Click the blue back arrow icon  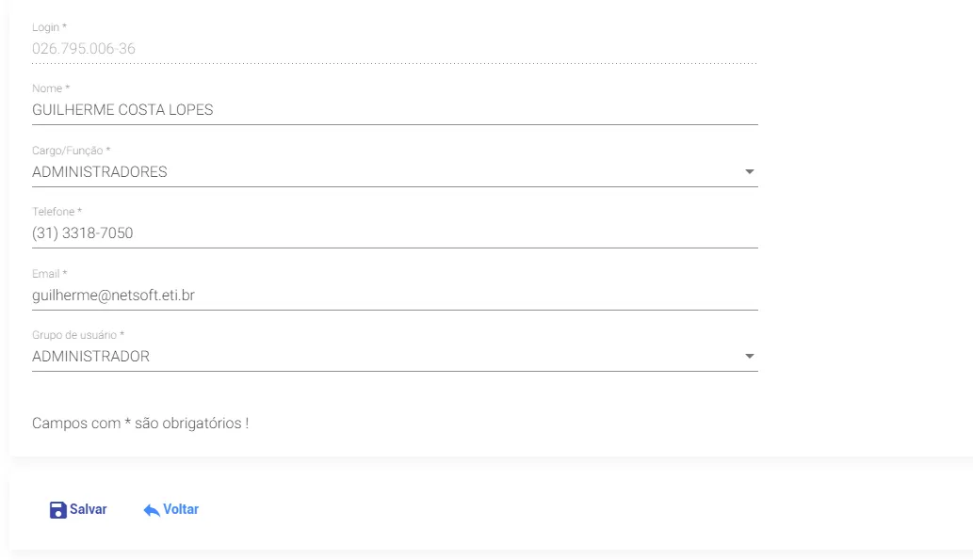(152, 510)
